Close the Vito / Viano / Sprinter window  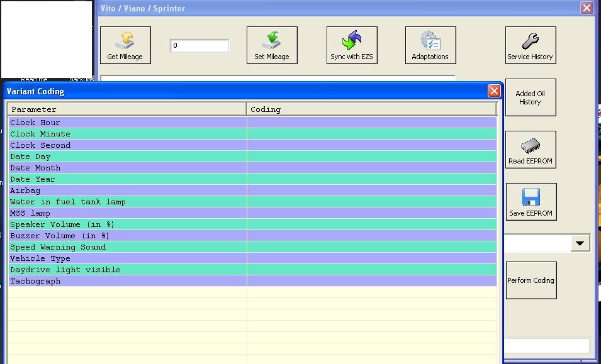point(587,8)
